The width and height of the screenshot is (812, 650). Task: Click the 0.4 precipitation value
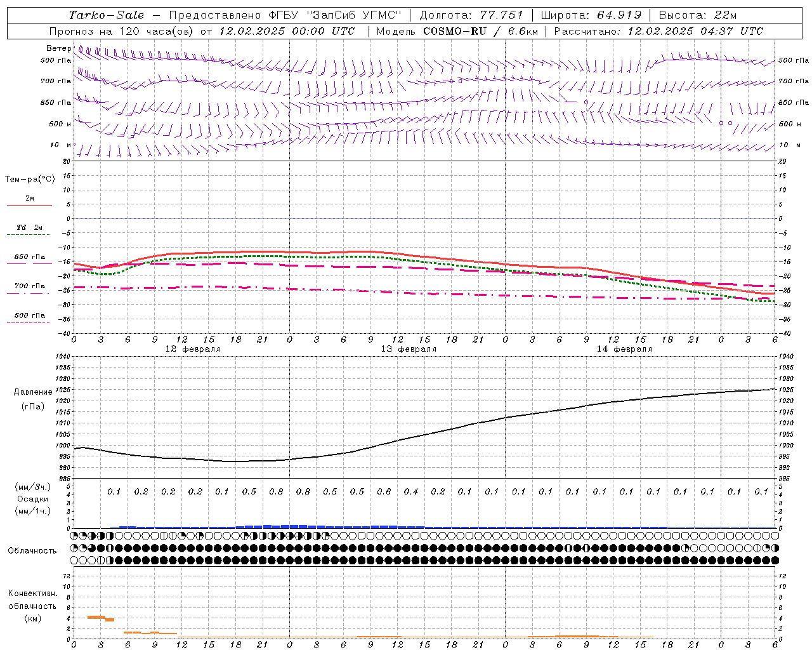click(x=411, y=491)
